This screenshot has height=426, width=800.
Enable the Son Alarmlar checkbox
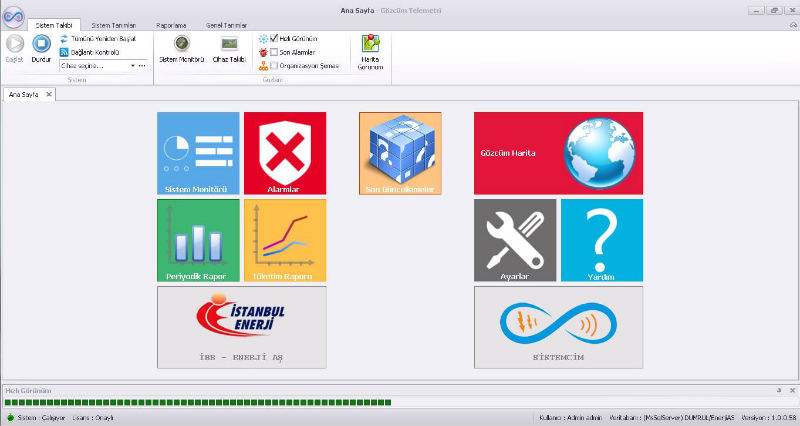[x=274, y=52]
